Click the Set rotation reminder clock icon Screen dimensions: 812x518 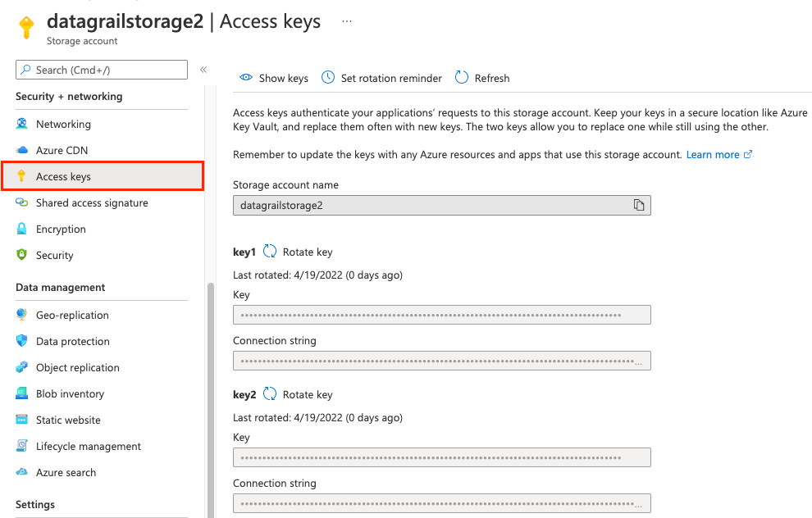328,78
